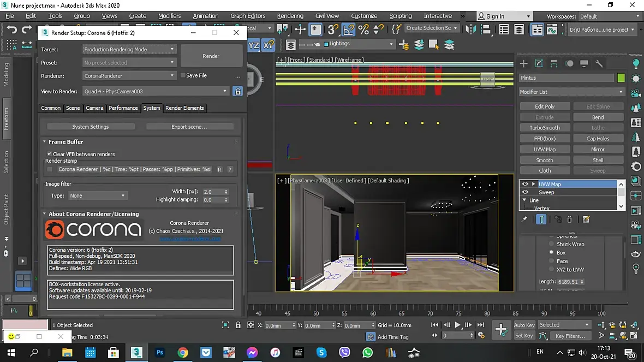
Task: Click the Lock View to Render padlock
Action: [237, 92]
